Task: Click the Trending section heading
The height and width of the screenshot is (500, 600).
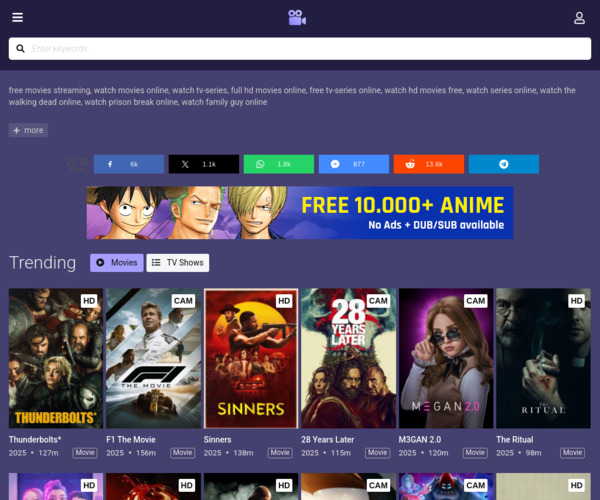Action: 42,263
